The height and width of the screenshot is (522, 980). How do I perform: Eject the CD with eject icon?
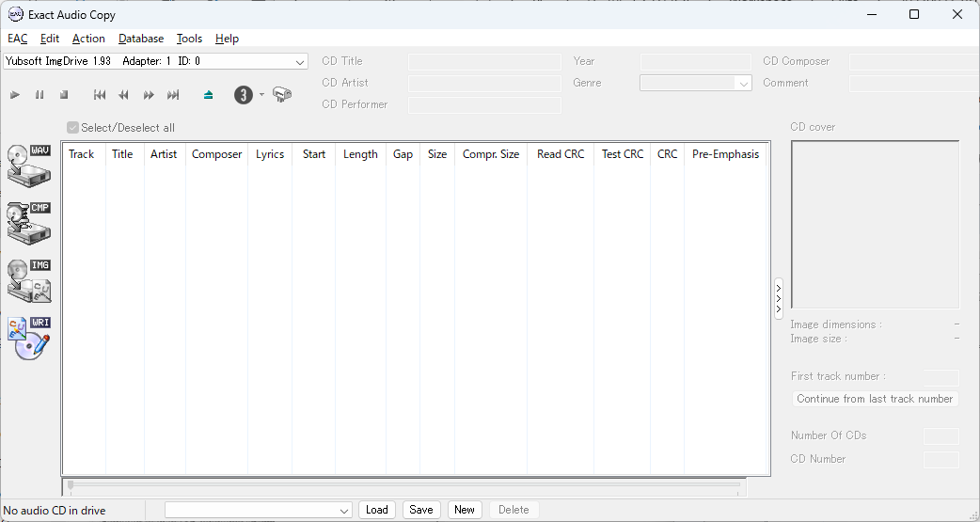[208, 95]
